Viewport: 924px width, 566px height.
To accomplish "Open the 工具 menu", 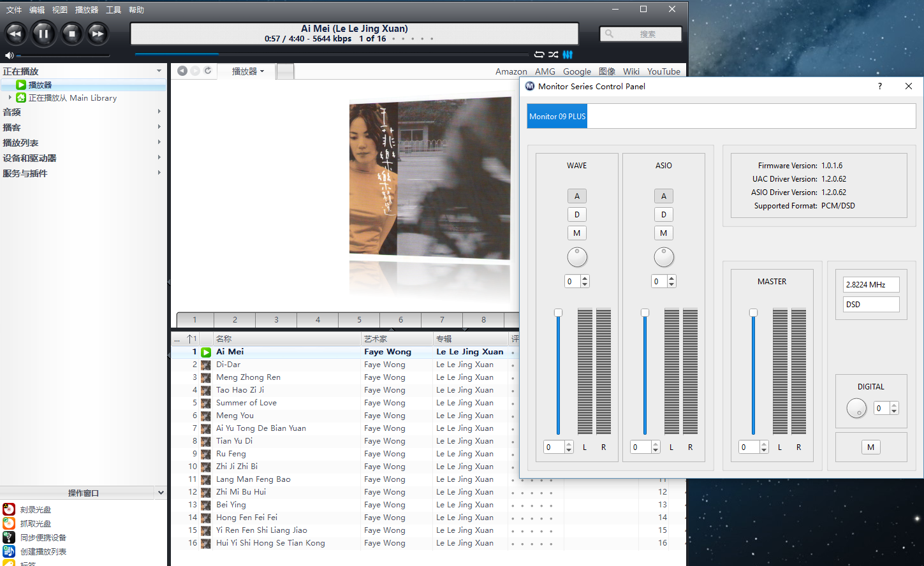I will 114,10.
